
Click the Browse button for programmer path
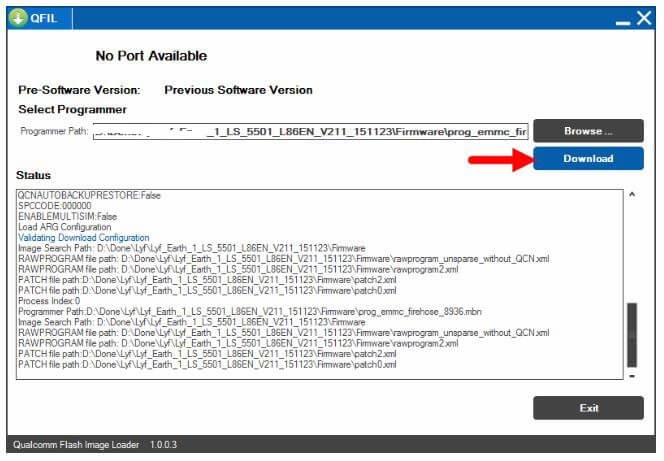tap(588, 131)
